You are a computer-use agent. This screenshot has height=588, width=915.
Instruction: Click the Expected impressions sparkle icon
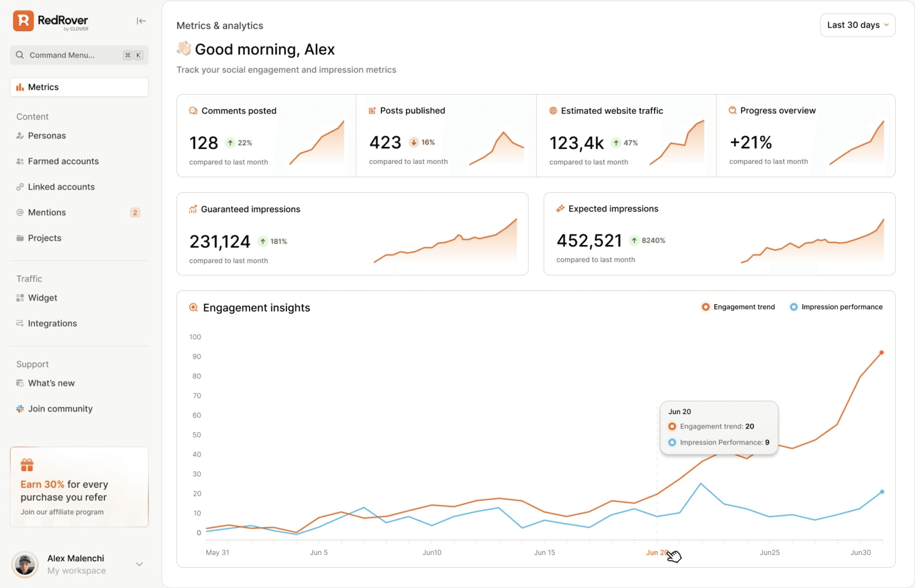click(560, 209)
